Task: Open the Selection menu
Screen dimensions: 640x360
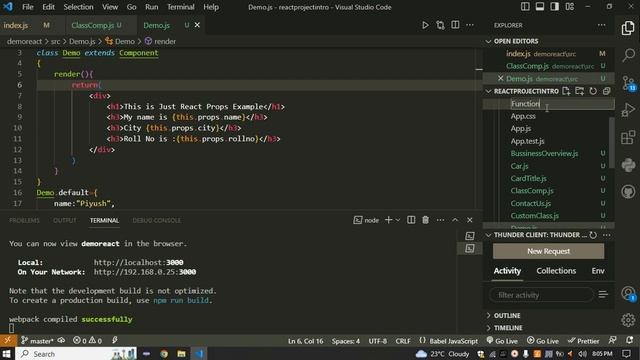Action: (78, 7)
